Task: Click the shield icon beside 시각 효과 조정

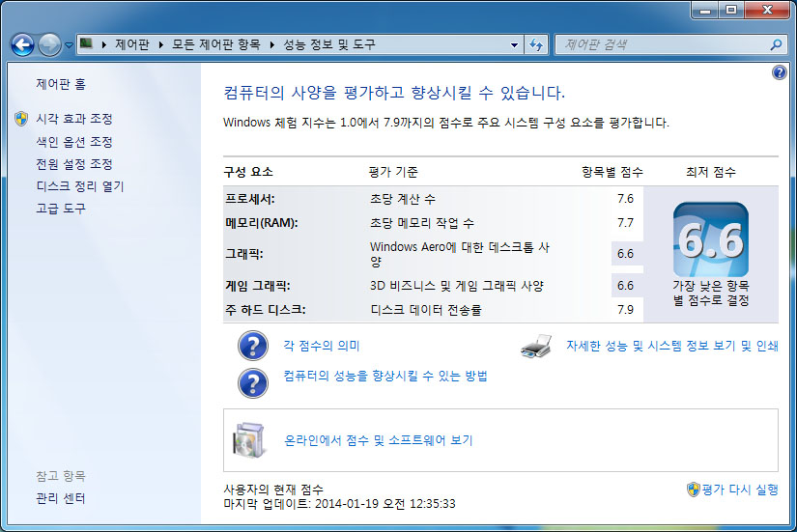Action: pos(21,119)
